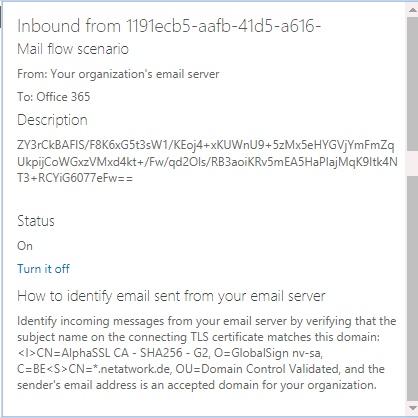Click the lower gray scrollbar segment
This screenshot has width=418, height=418.
tap(412, 289)
